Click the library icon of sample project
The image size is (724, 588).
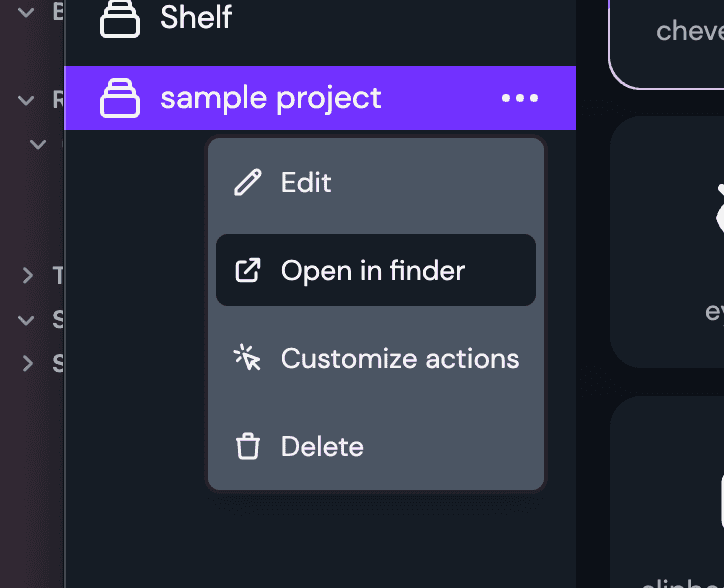120,98
